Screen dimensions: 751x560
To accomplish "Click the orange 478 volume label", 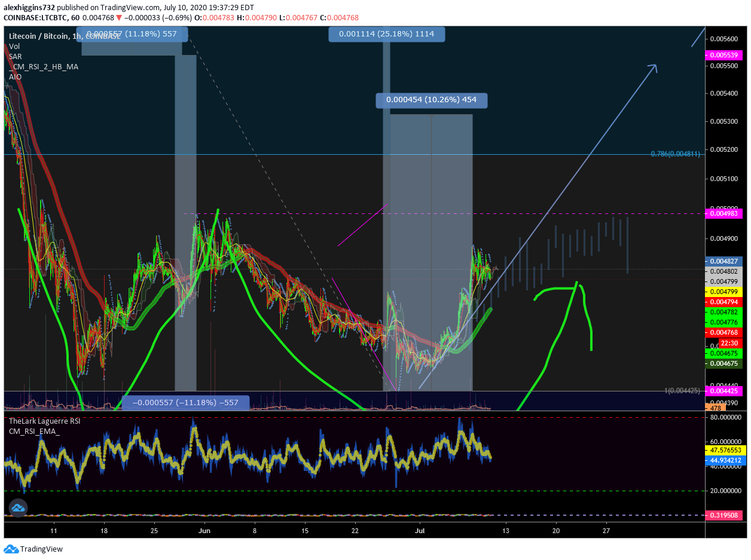I will tap(715, 407).
